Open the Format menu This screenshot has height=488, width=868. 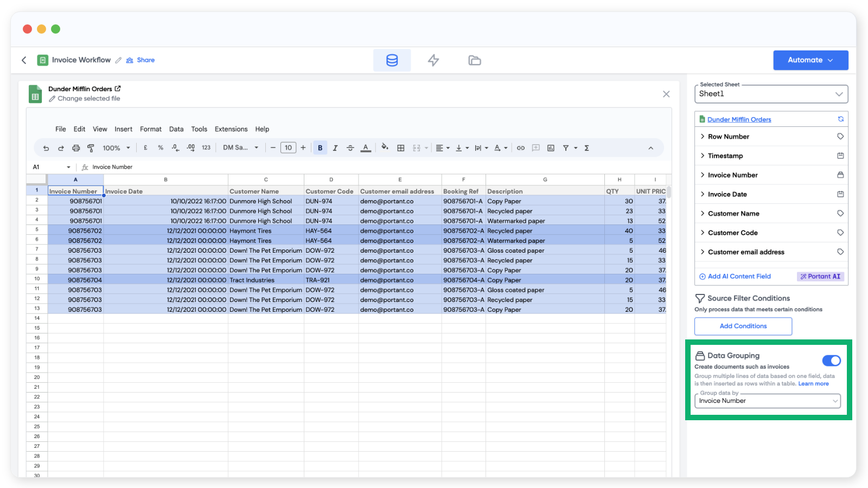(x=151, y=129)
